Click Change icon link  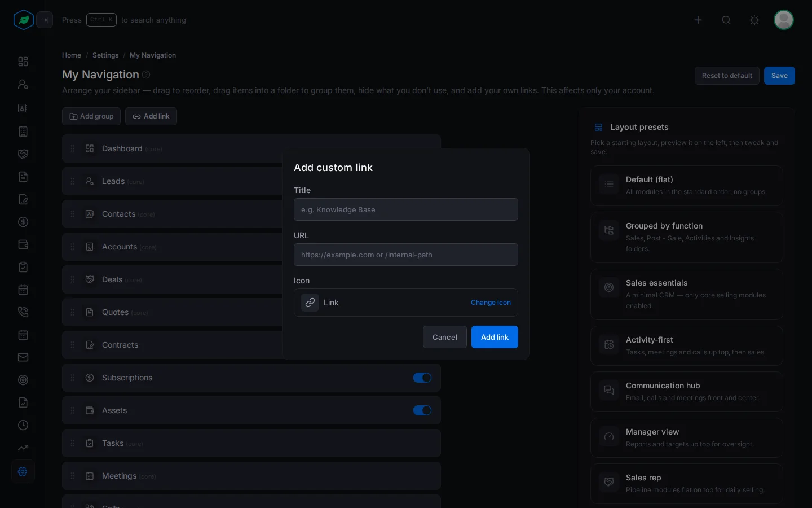(491, 303)
